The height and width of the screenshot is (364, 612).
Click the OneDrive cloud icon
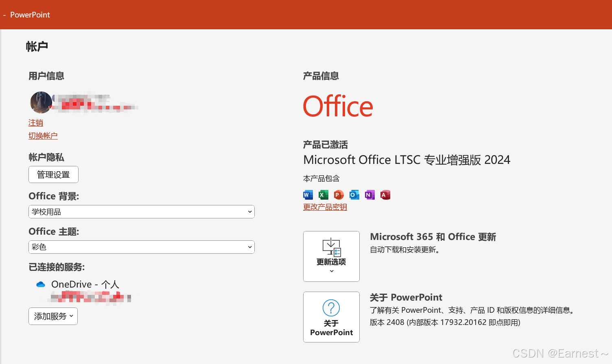(x=41, y=284)
